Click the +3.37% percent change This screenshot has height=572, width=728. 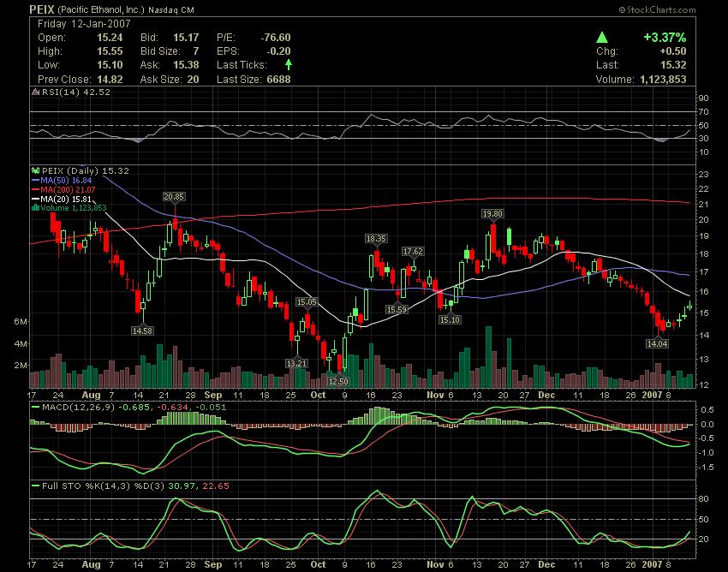click(665, 37)
